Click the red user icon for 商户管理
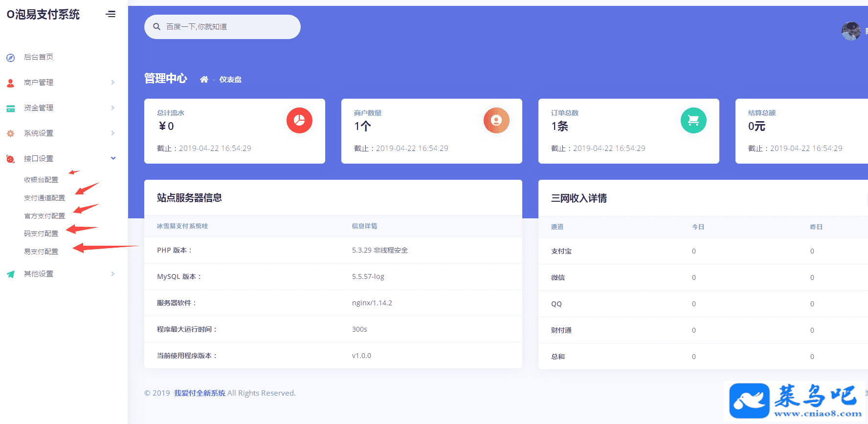 coord(10,83)
